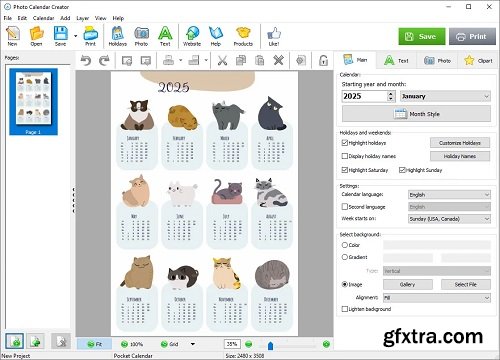Click the gray Print button
The image size is (500, 360).
pos(472,36)
